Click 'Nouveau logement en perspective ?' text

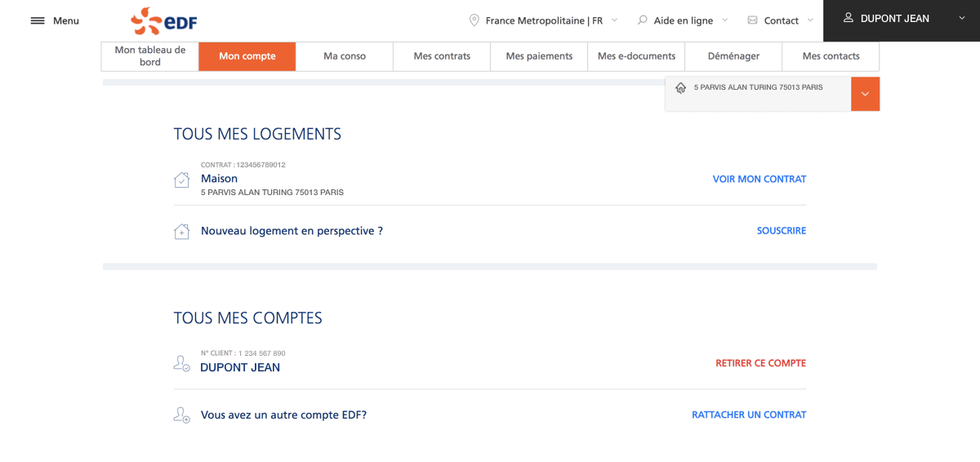(x=292, y=231)
